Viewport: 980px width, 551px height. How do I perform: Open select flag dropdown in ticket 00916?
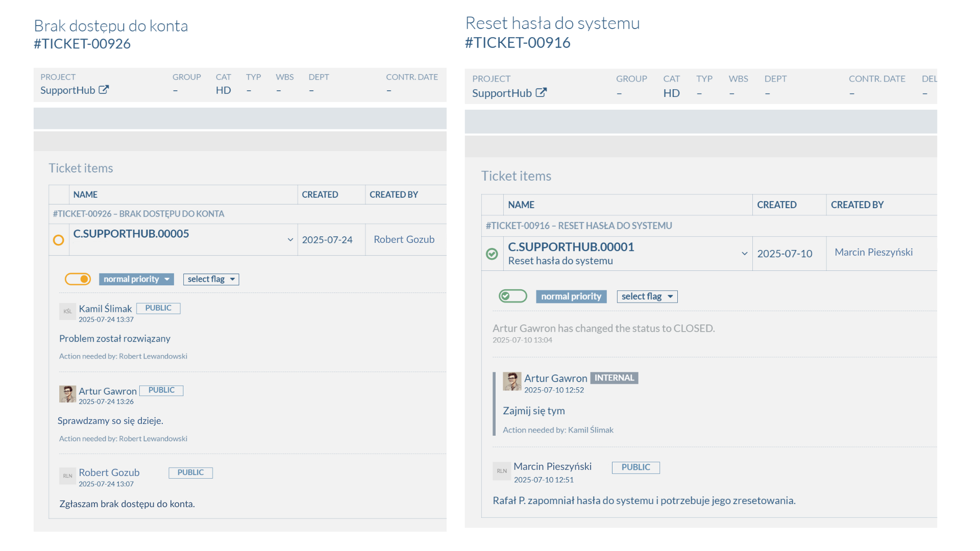coord(647,296)
